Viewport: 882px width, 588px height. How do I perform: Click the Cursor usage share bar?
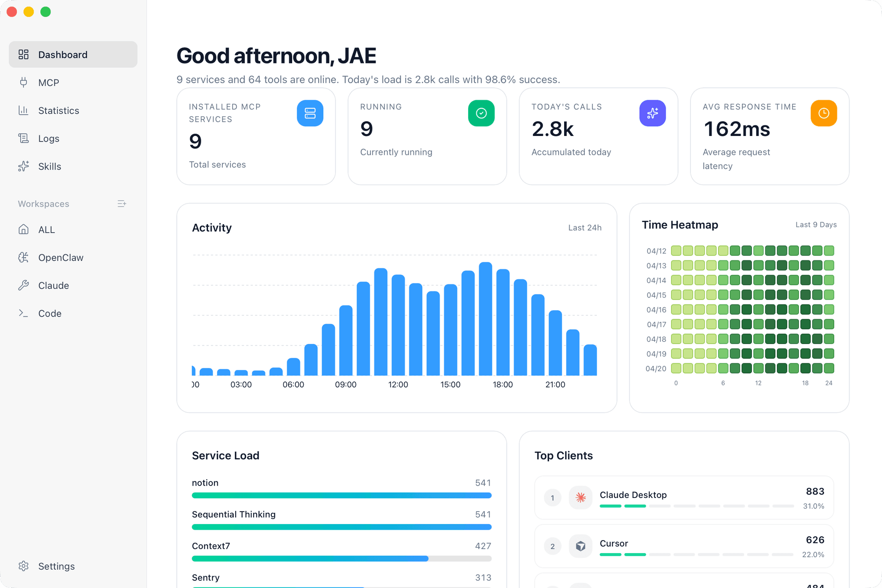[697, 555]
